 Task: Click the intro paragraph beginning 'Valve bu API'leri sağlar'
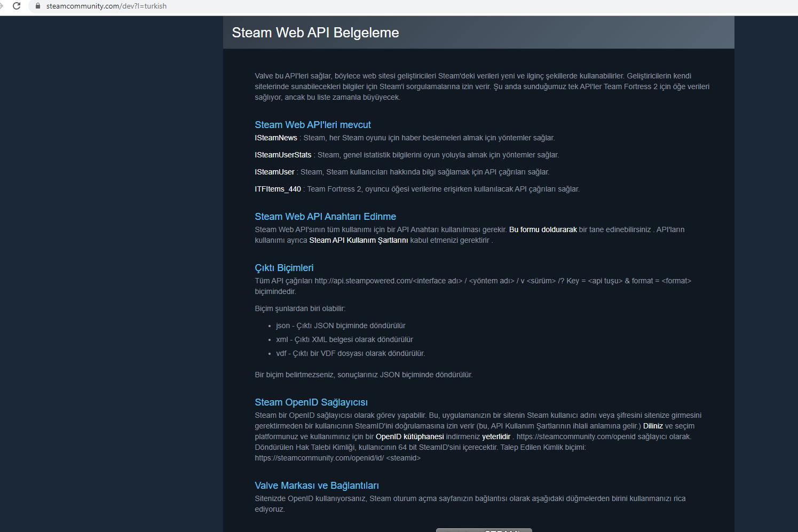tap(482, 86)
